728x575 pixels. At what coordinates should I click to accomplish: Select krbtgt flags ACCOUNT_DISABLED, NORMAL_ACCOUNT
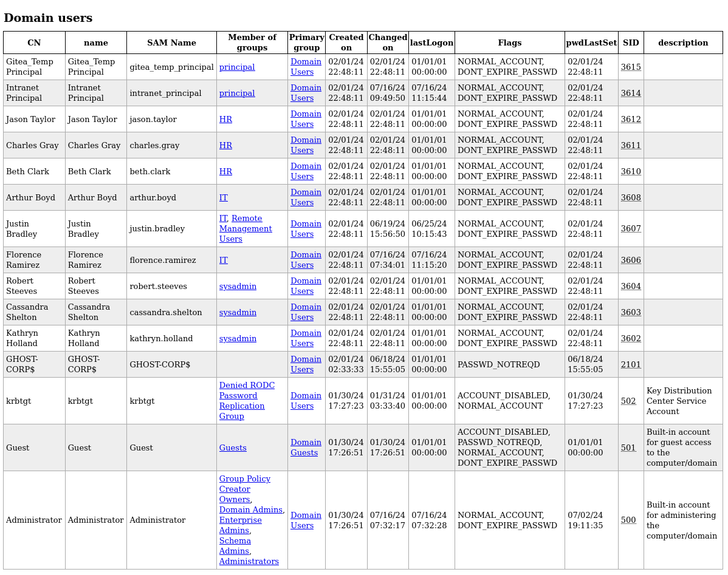[x=503, y=401]
